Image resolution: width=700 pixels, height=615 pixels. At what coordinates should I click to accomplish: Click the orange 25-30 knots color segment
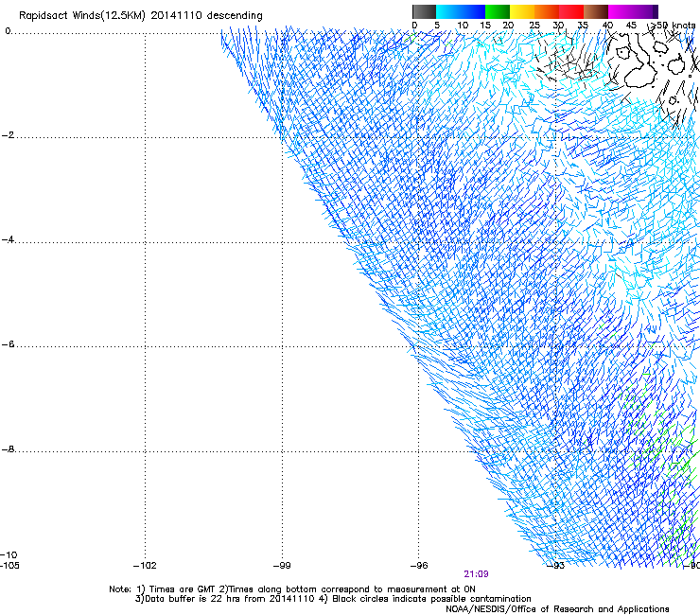tap(547, 11)
